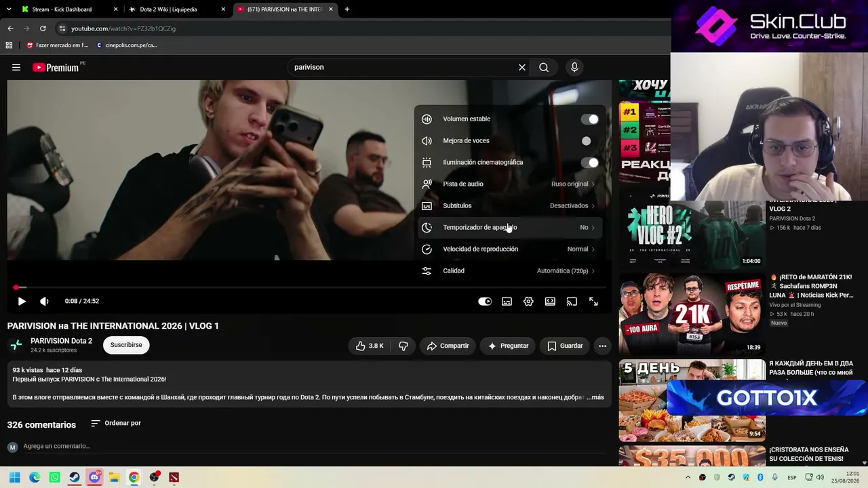
Task: Run the search with the magnifier button
Action: point(544,67)
